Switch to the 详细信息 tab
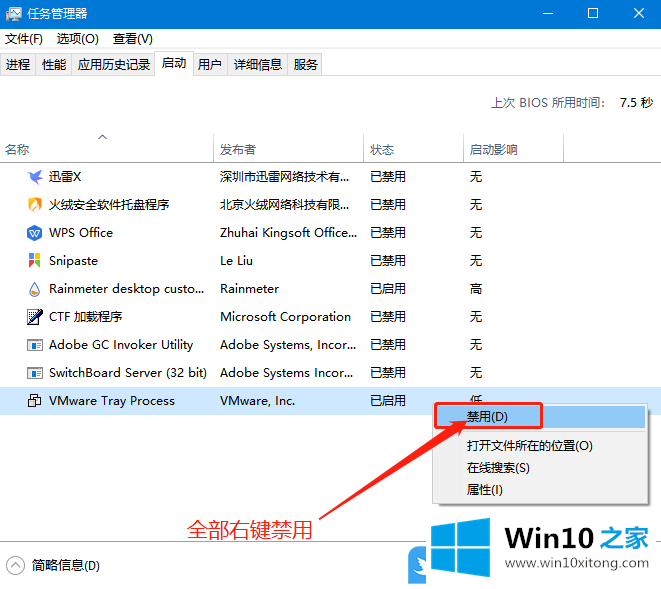Viewport: 661px width, 589px height. point(258,65)
